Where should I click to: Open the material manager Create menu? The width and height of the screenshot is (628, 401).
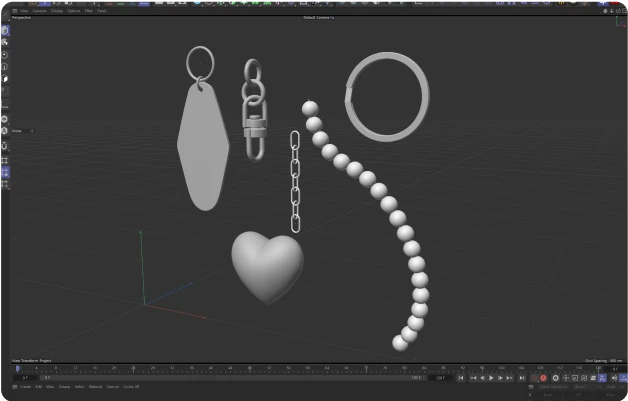coord(25,387)
